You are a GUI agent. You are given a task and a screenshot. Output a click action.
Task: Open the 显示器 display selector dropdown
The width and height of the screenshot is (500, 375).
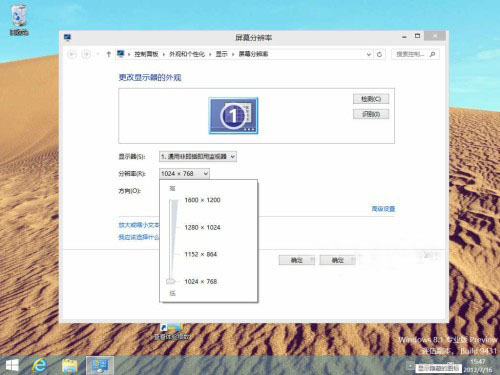(198, 156)
